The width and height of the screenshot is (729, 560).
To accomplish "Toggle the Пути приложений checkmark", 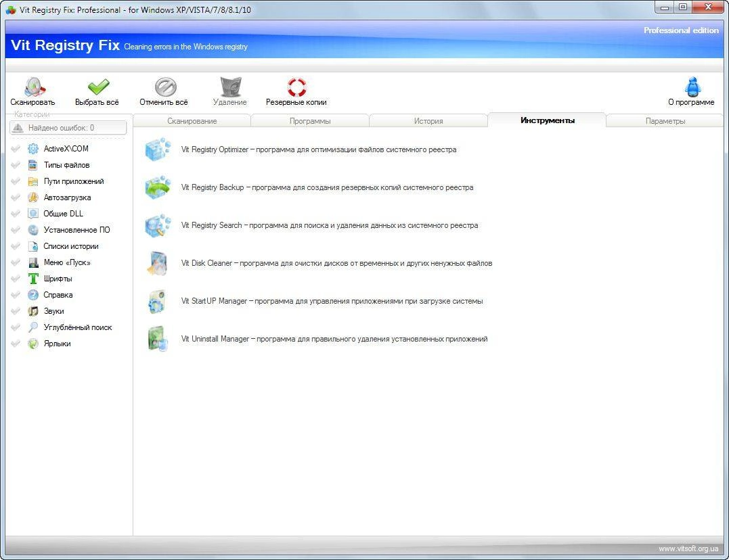I will [16, 181].
